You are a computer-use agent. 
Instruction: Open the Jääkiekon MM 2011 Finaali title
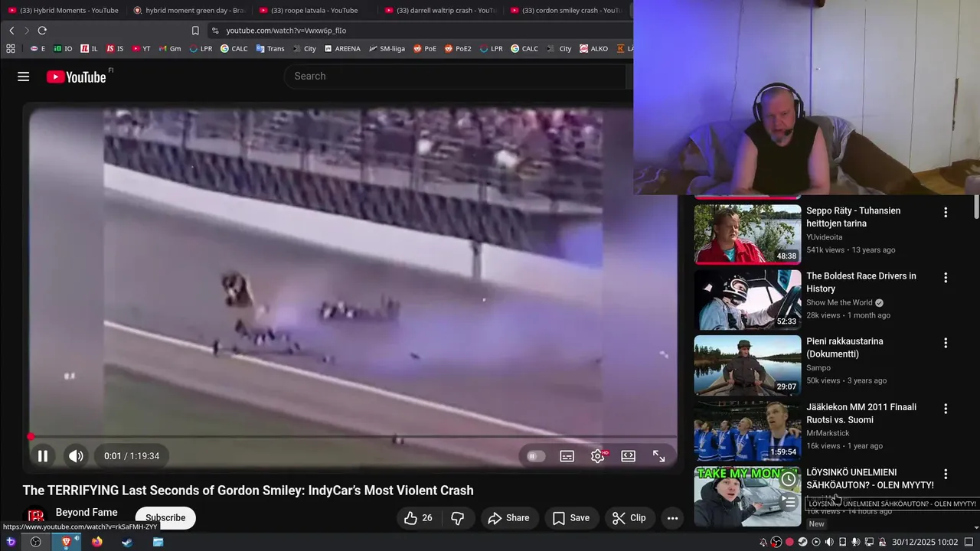(x=861, y=413)
